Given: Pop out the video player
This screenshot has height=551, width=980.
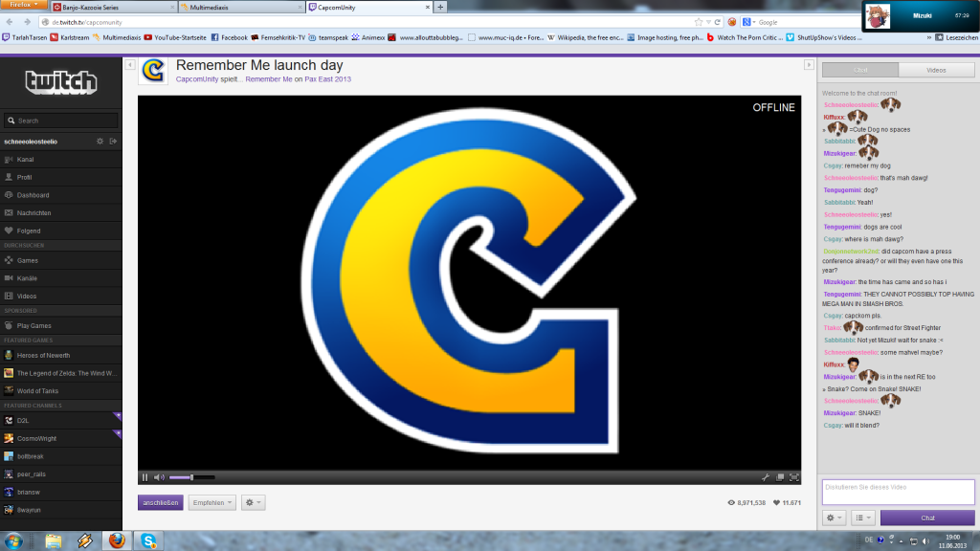Looking at the screenshot, I should (x=780, y=477).
